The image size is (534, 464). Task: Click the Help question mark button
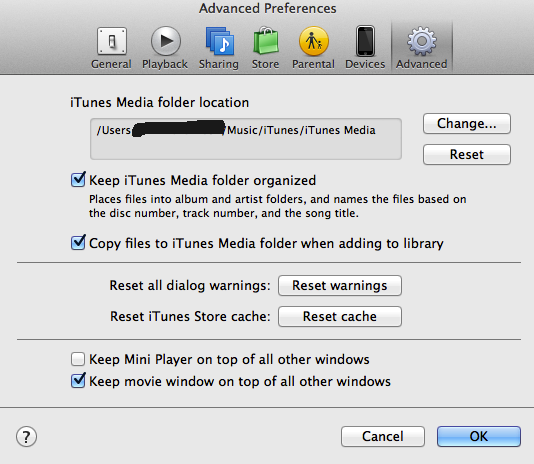pyautogui.click(x=26, y=437)
